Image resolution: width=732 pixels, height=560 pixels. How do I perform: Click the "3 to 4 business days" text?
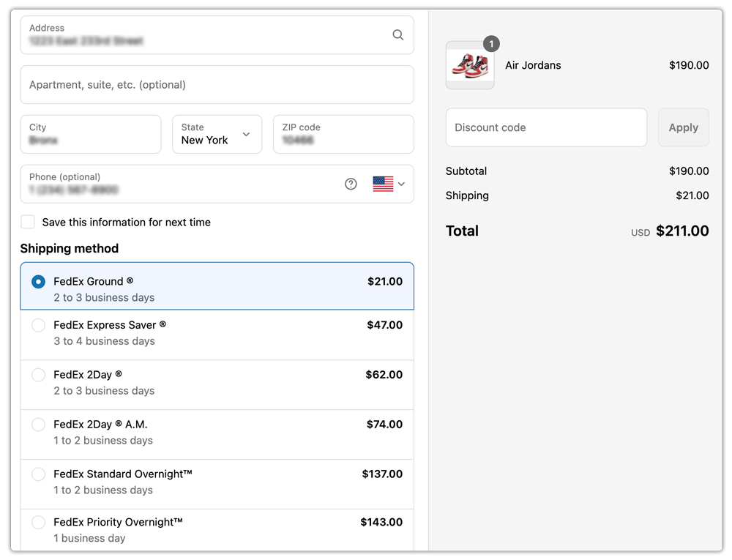pyautogui.click(x=104, y=341)
